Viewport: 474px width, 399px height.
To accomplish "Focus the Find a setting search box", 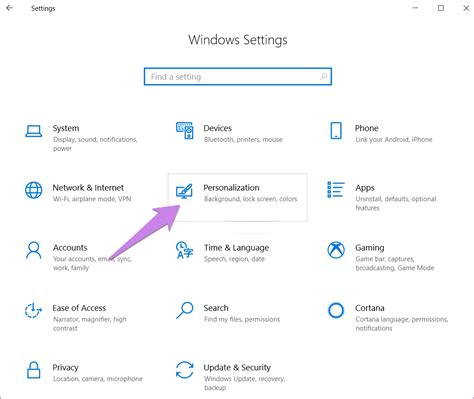I will click(x=238, y=77).
